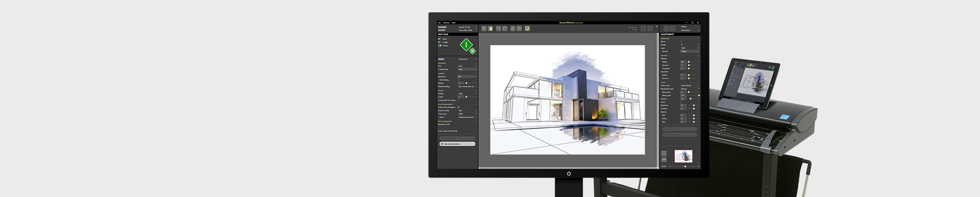
Task: Click the green-highlighted square toolbar icon
Action: pos(527,29)
